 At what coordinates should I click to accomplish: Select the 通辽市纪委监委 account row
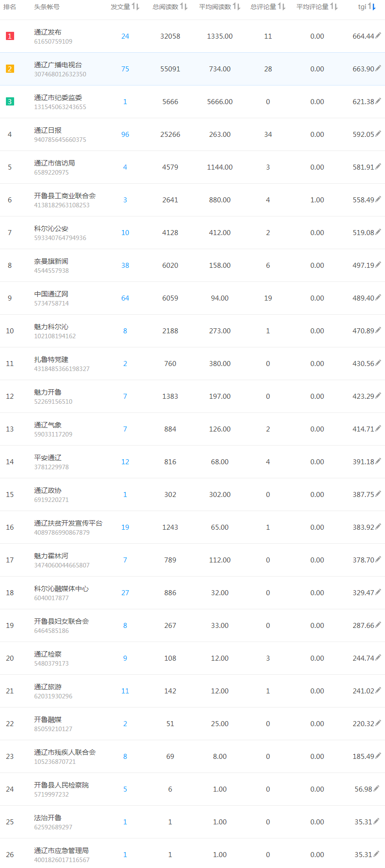point(58,98)
